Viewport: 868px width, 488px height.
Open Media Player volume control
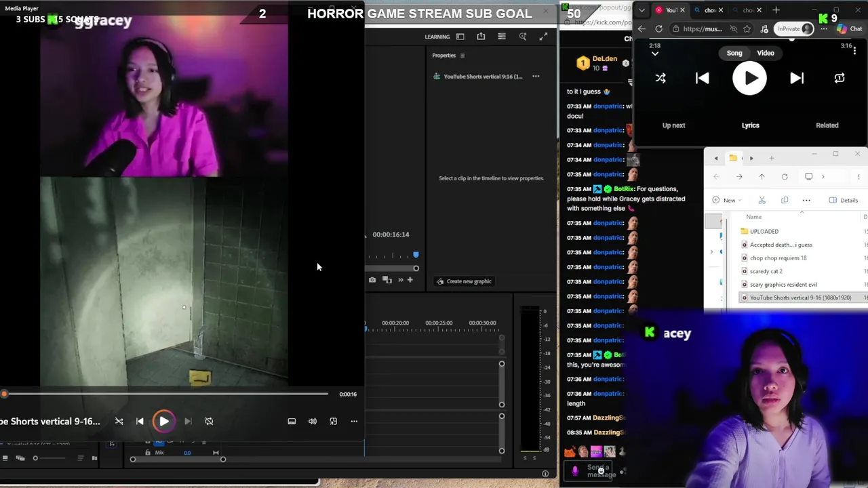pos(313,421)
